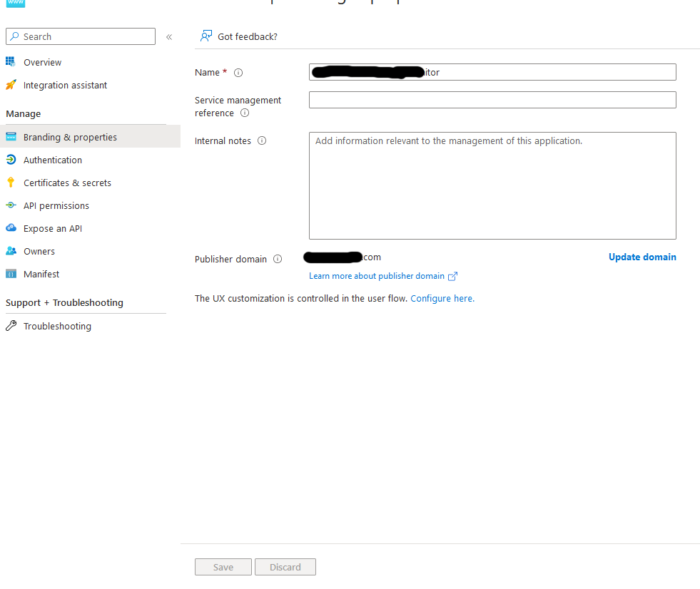View API permissions
Screen dimensions: 700x589
pyautogui.click(x=56, y=205)
